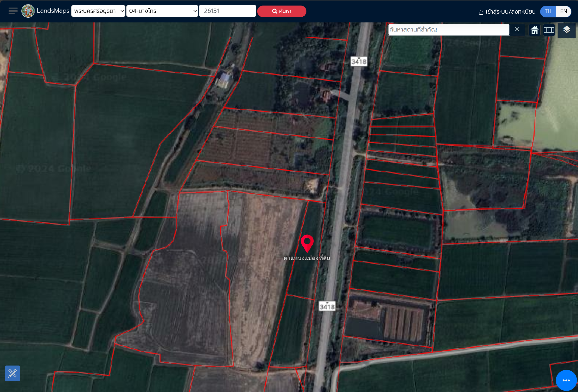Open the grid table view icon

[x=549, y=30]
